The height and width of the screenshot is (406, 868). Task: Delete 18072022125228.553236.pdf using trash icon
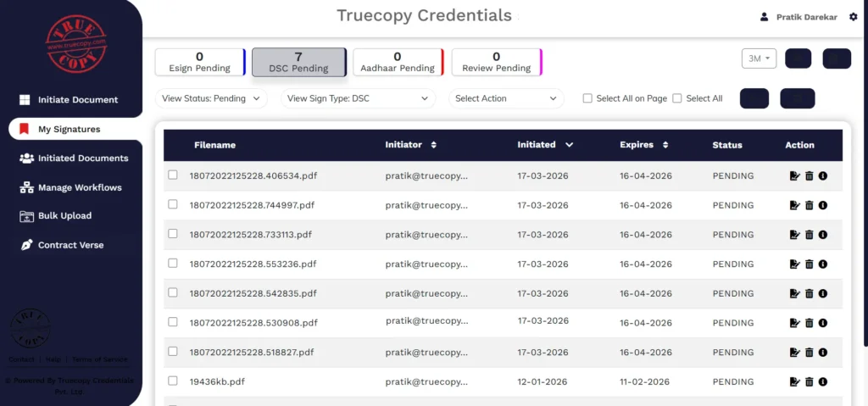click(x=809, y=264)
